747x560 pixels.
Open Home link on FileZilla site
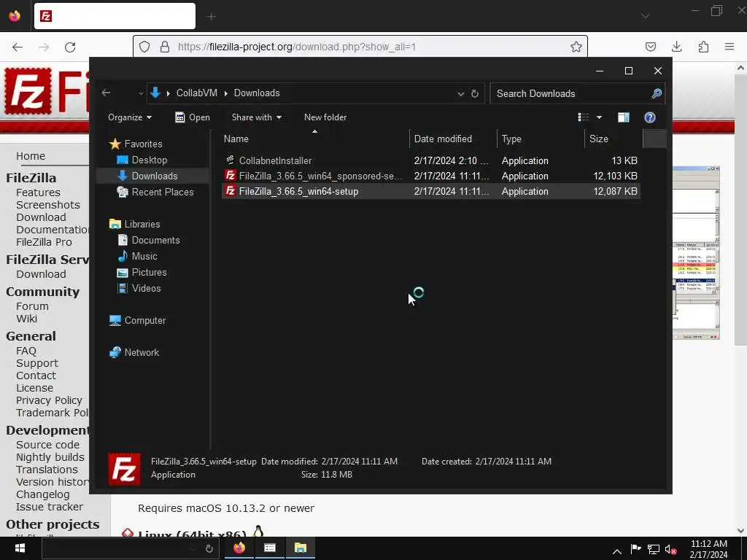click(x=31, y=156)
